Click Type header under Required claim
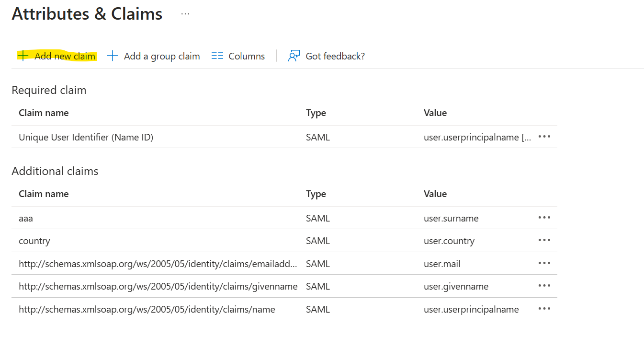The image size is (644, 338). pyautogui.click(x=316, y=114)
